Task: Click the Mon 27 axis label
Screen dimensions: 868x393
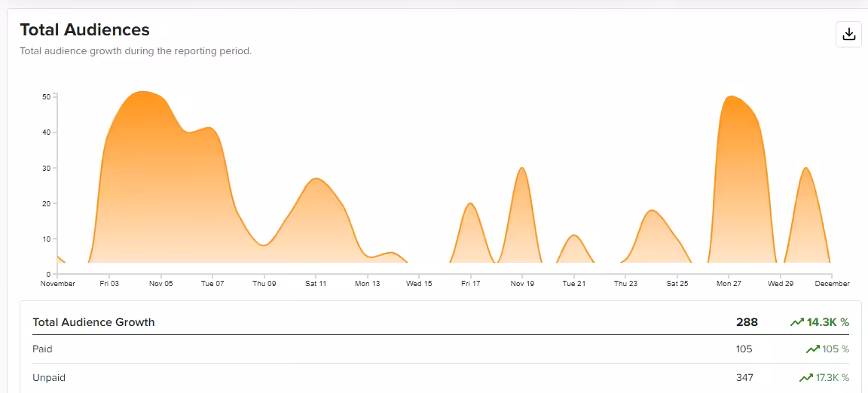Action: click(x=729, y=283)
